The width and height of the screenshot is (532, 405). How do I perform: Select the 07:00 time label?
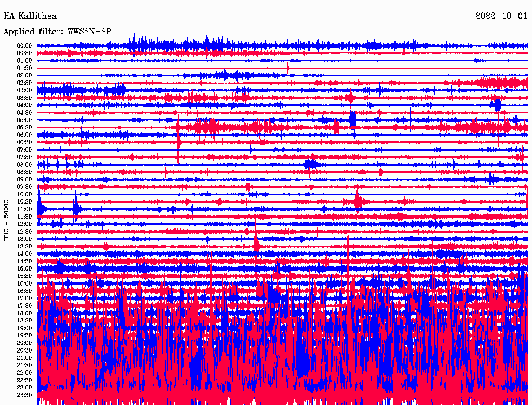click(24, 150)
